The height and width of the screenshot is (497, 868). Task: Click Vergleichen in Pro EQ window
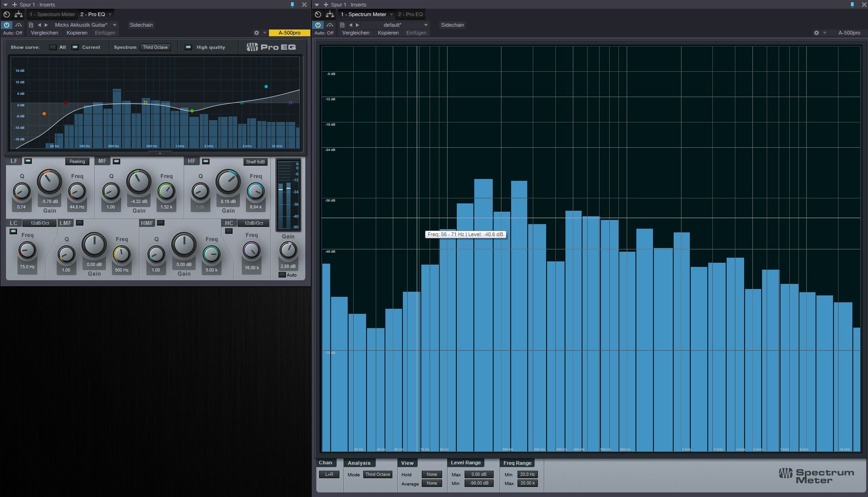45,33
